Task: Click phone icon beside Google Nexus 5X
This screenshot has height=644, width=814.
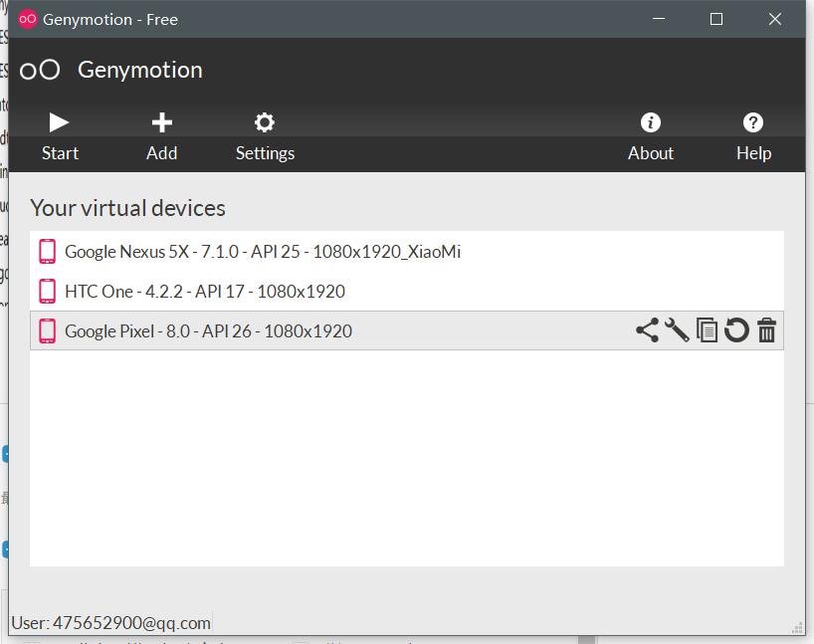Action: pyautogui.click(x=47, y=252)
